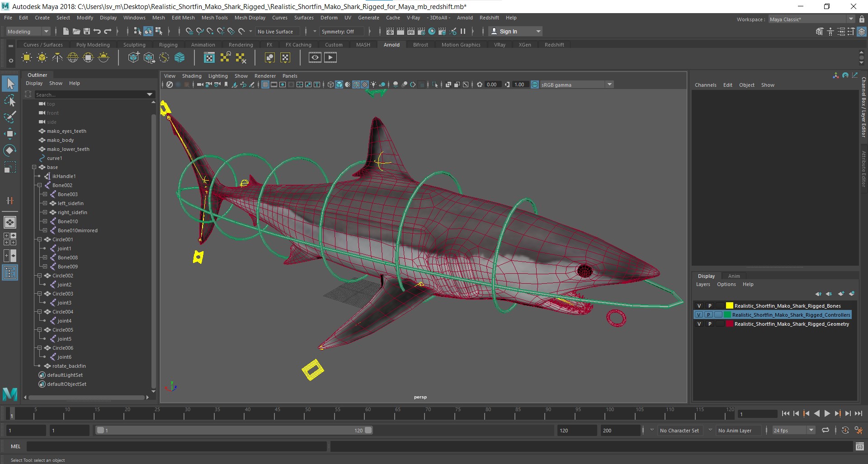Switch to the Rigging shelf tab

168,45
